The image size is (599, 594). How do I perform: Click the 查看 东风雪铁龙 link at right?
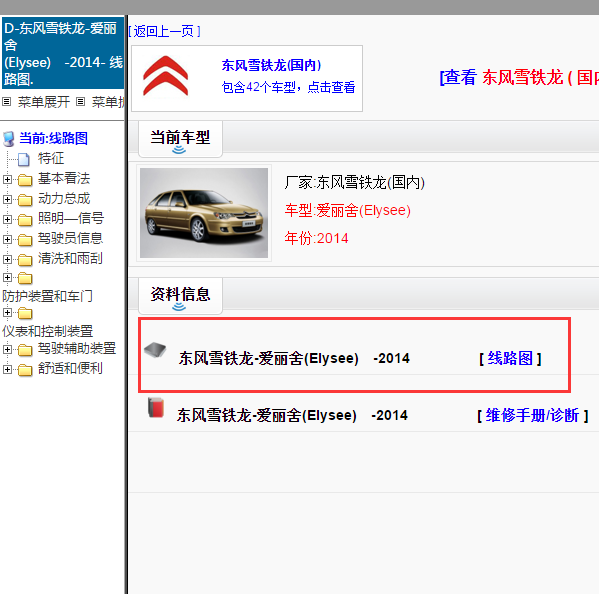(519, 78)
